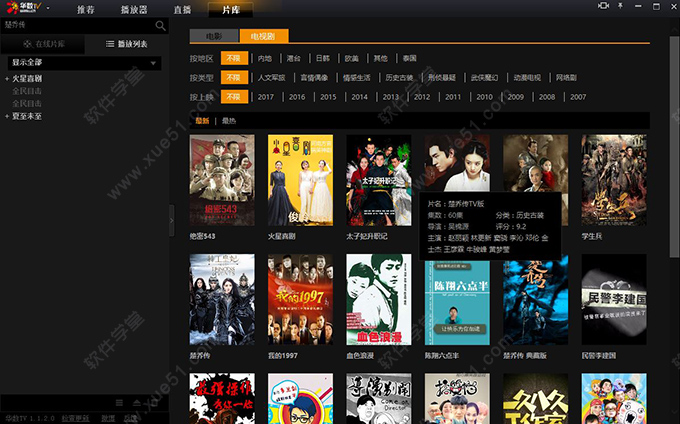Open the 推荐 tab
The width and height of the screenshot is (680, 424).
tap(85, 10)
